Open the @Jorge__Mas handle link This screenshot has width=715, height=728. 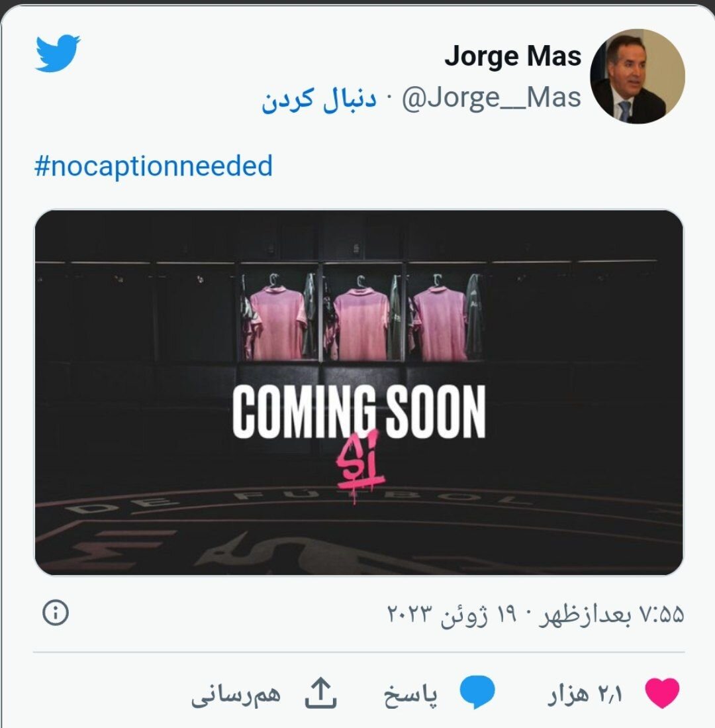pyautogui.click(x=491, y=97)
